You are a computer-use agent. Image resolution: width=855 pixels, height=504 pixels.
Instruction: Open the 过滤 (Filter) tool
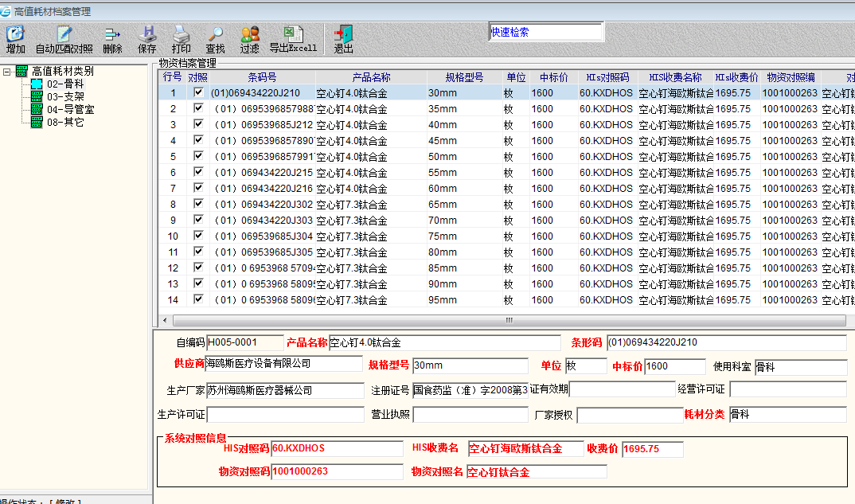pyautogui.click(x=250, y=39)
